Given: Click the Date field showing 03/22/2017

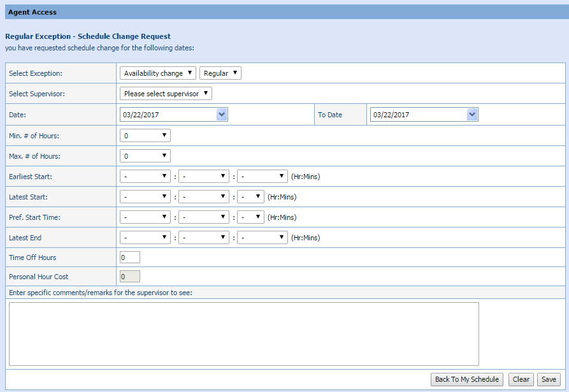Looking at the screenshot, I should pyautogui.click(x=168, y=115).
